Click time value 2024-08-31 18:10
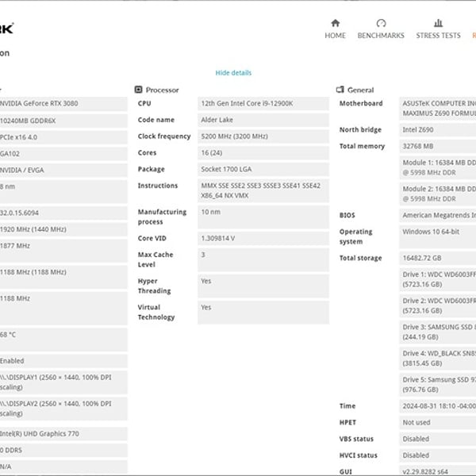Screen dimensions: 476x476 pos(438,406)
